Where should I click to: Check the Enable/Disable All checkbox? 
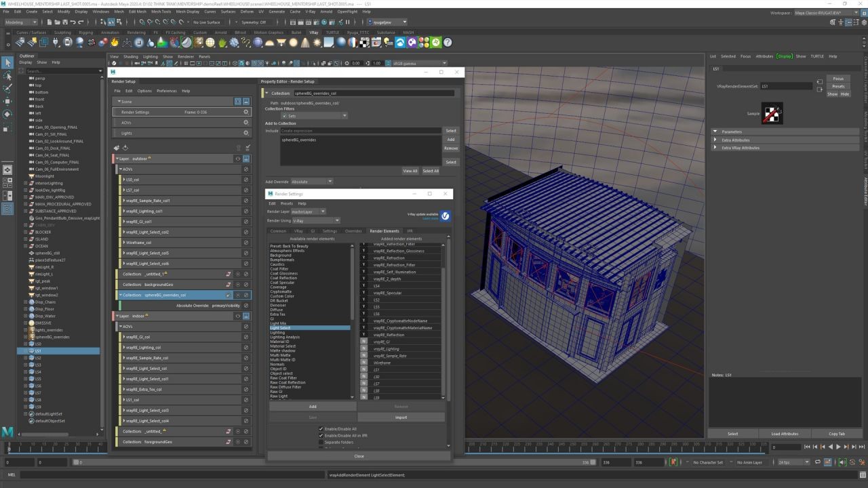point(321,429)
